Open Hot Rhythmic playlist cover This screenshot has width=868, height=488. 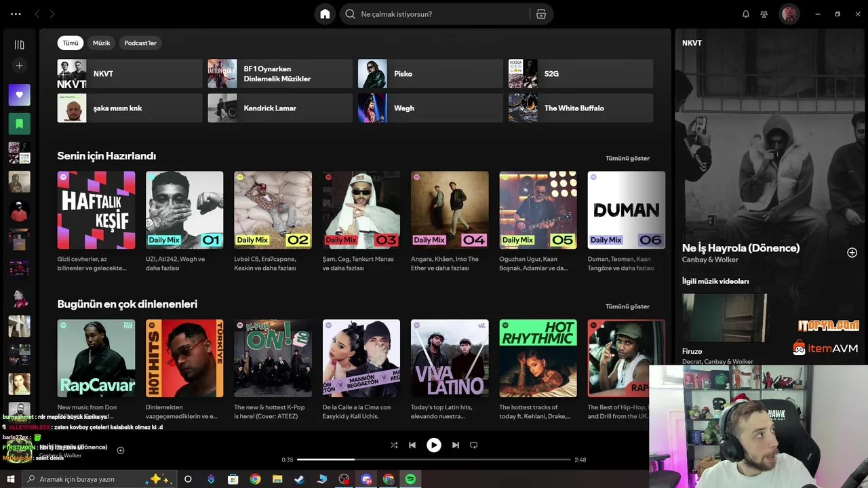[538, 359]
